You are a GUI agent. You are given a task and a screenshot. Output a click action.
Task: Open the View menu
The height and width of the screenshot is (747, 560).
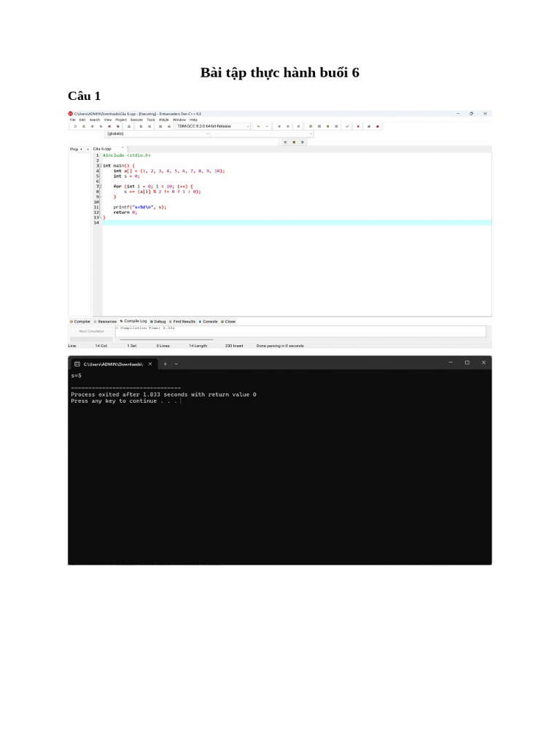point(108,120)
